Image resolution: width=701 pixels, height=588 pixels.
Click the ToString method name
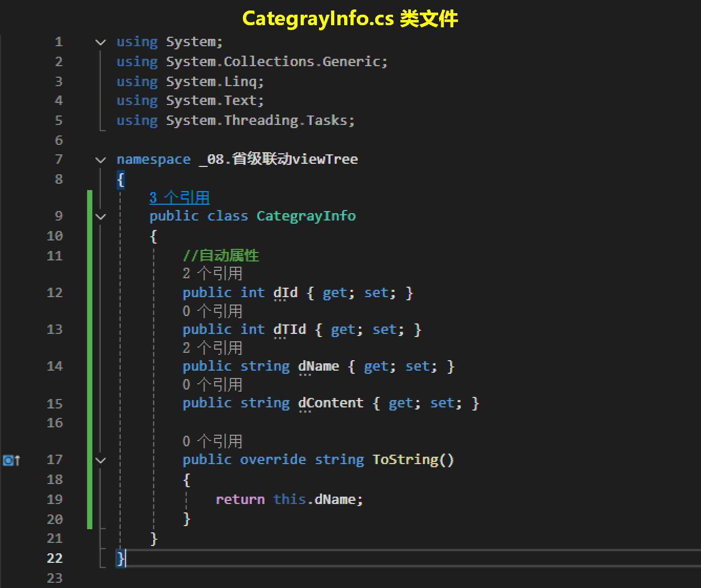coord(405,460)
